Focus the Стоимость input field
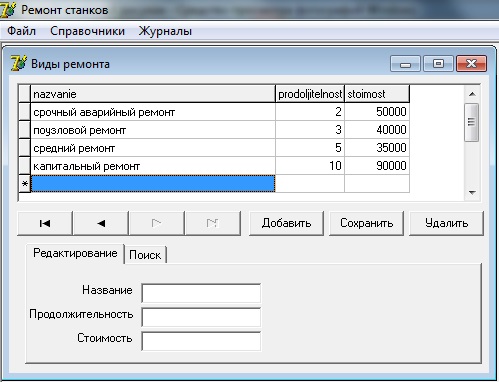499x382 pixels. tap(201, 341)
